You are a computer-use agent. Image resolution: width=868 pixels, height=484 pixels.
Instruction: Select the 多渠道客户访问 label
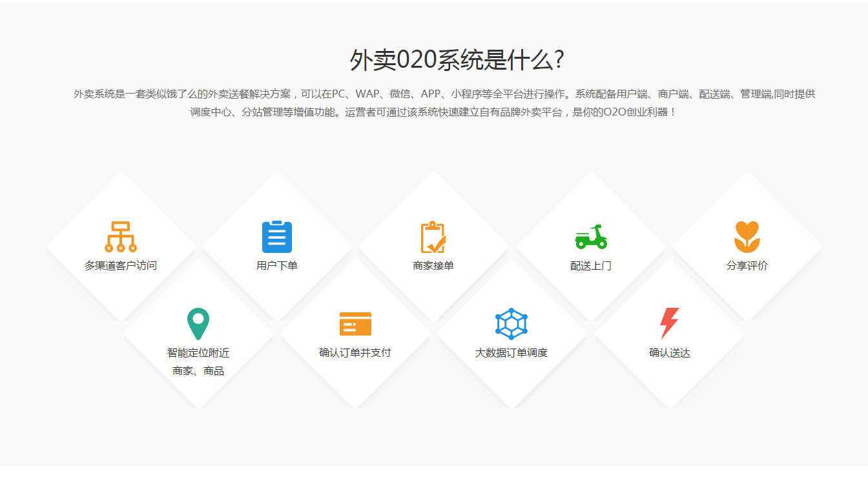[x=121, y=265]
